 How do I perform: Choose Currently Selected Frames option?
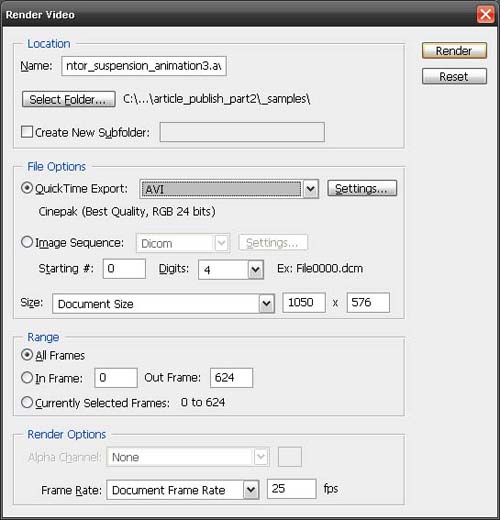[27, 402]
